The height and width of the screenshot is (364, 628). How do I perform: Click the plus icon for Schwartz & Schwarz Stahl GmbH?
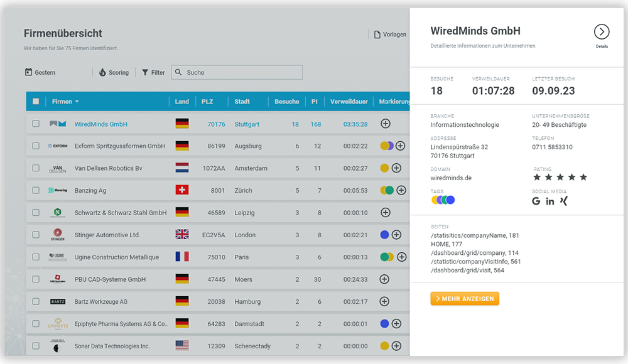(386, 213)
